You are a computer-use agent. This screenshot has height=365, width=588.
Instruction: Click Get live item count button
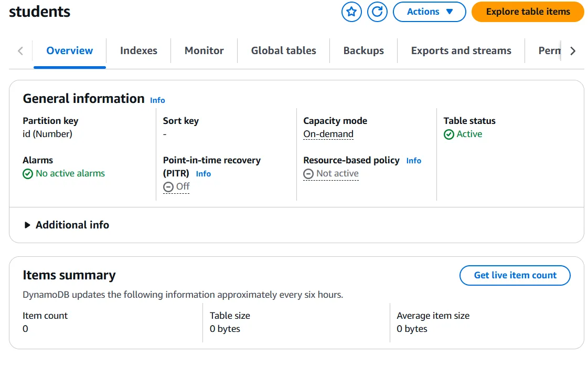click(x=515, y=275)
